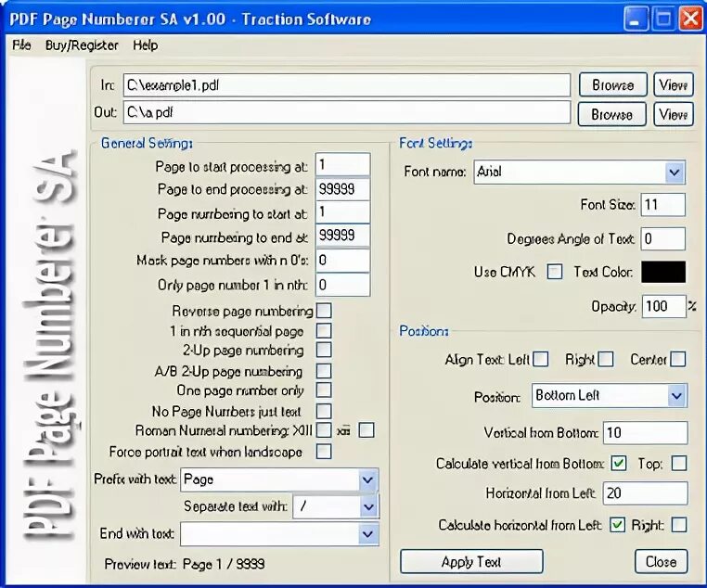
Task: Uncheck Calculate horizontal from Left
Action: 617,524
